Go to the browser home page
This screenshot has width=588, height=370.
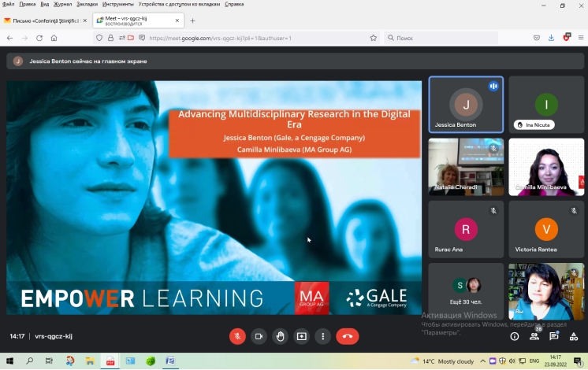click(x=54, y=38)
